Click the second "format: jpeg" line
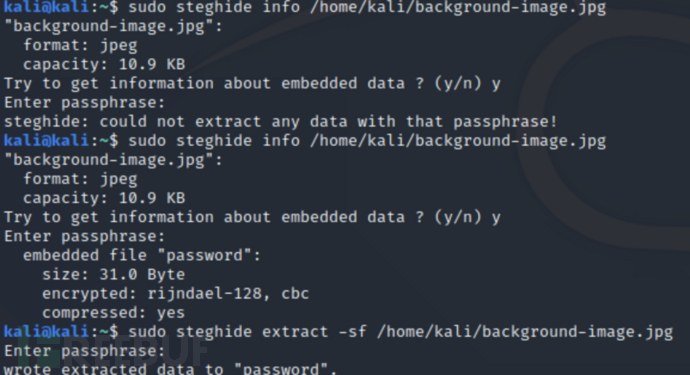This screenshot has height=375, width=690. pyautogui.click(x=80, y=179)
